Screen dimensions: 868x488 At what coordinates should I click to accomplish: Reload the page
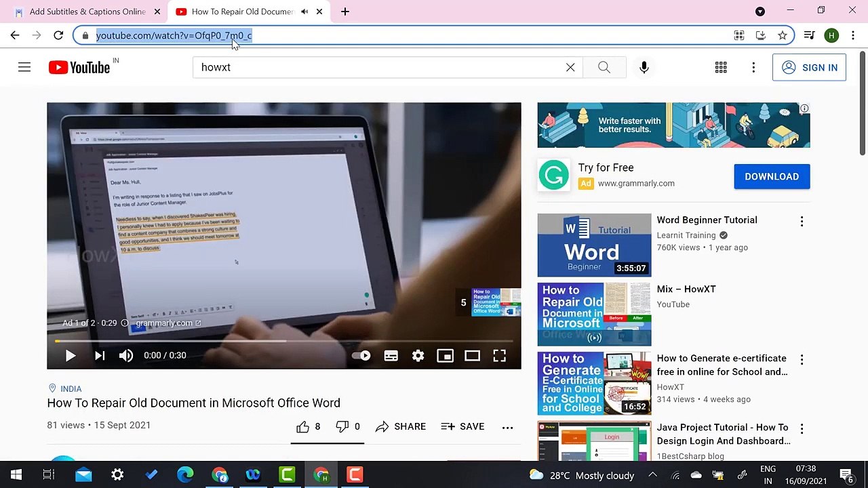(x=58, y=35)
